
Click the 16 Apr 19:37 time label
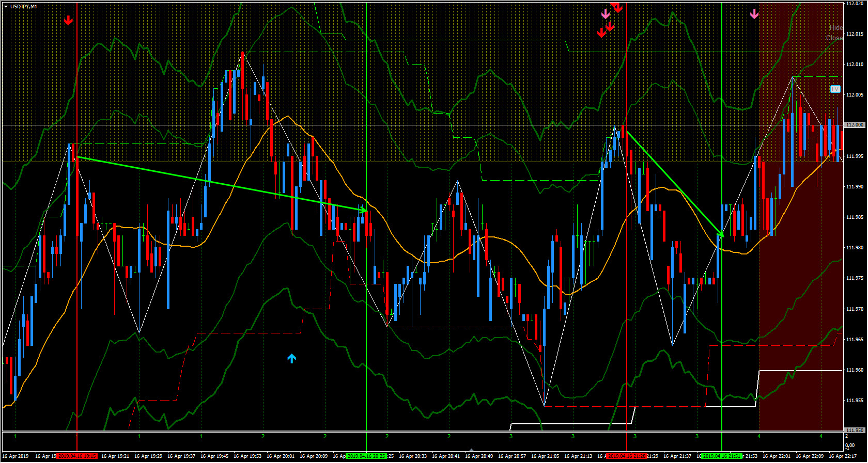182,456
